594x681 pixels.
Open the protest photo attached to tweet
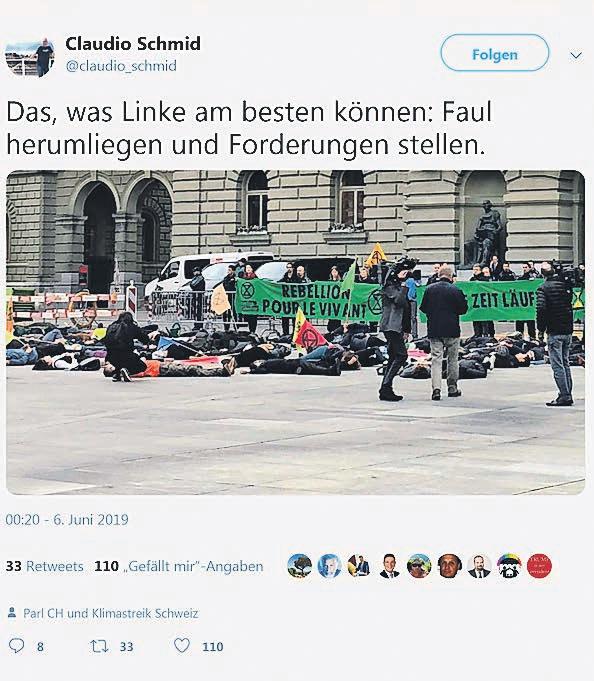coord(295,332)
